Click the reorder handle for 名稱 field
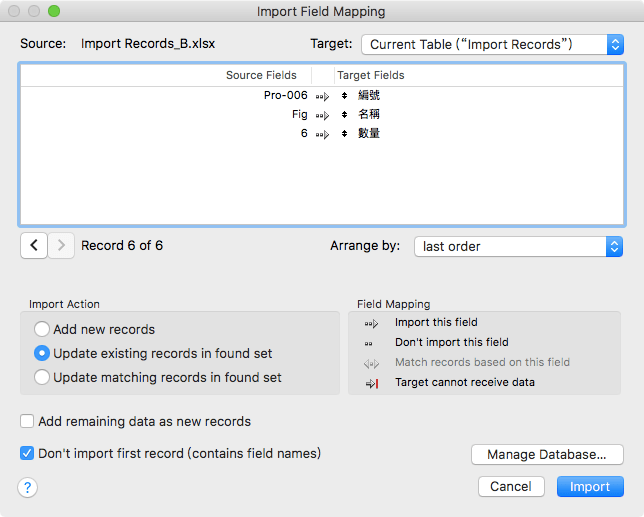Viewport: 644px width, 517px height. coord(344,115)
